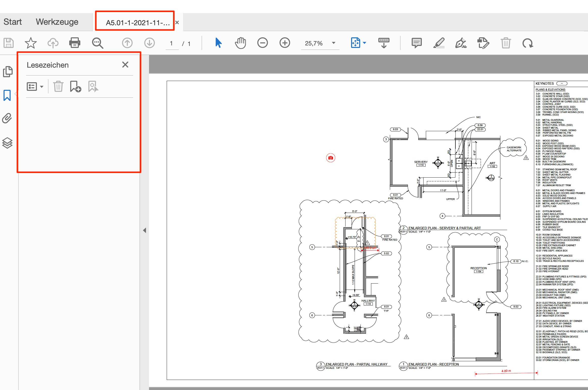
Task: Click ENLARGED PLAN - SERVERY & PARTIAL ART title
Action: coord(445,228)
